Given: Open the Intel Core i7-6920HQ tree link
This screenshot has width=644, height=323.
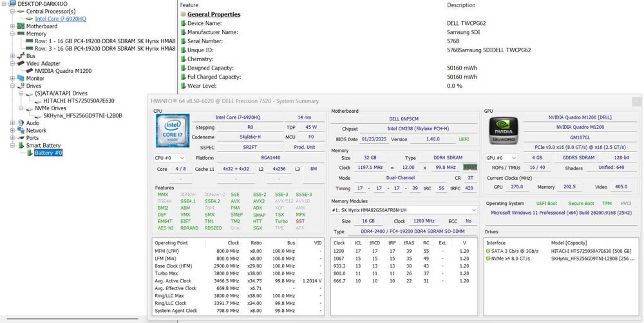Looking at the screenshot, I should (61, 19).
